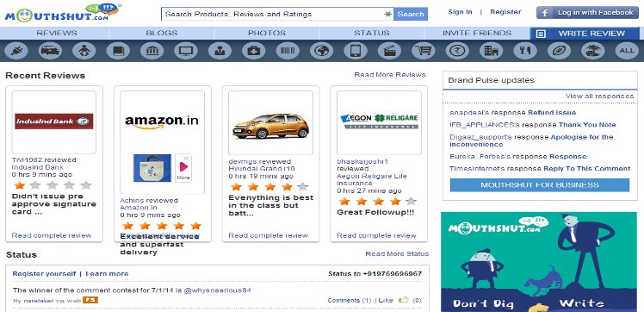Image resolution: width=644 pixels, height=312 pixels.
Task: Open Comments (1) link on status
Action: click(349, 300)
